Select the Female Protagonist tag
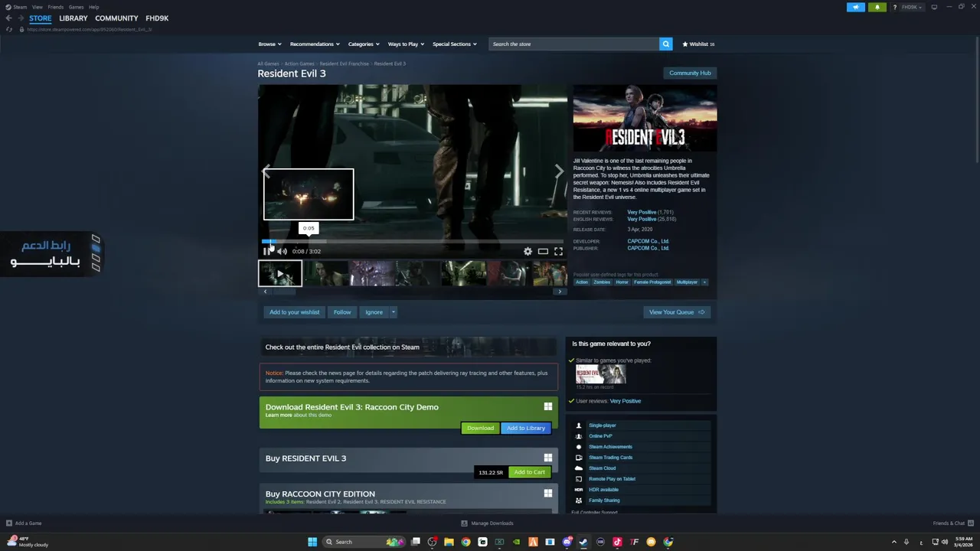 652,282
